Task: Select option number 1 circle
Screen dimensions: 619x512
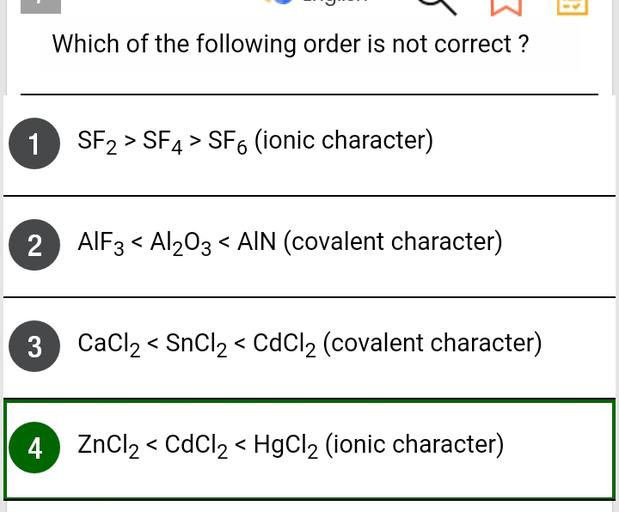Action: click(x=35, y=145)
